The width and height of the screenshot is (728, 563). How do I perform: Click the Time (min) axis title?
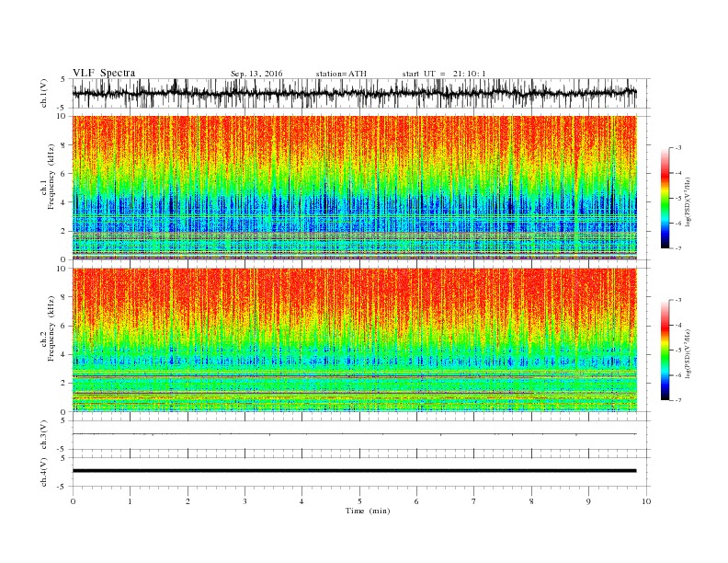[x=368, y=511]
